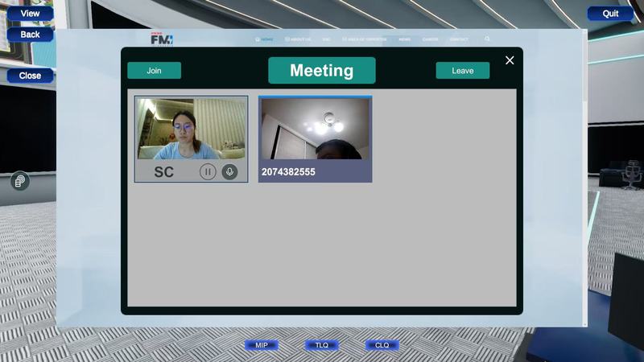Image resolution: width=644 pixels, height=362 pixels.
Task: Open the Contact menu item
Action: (459, 39)
